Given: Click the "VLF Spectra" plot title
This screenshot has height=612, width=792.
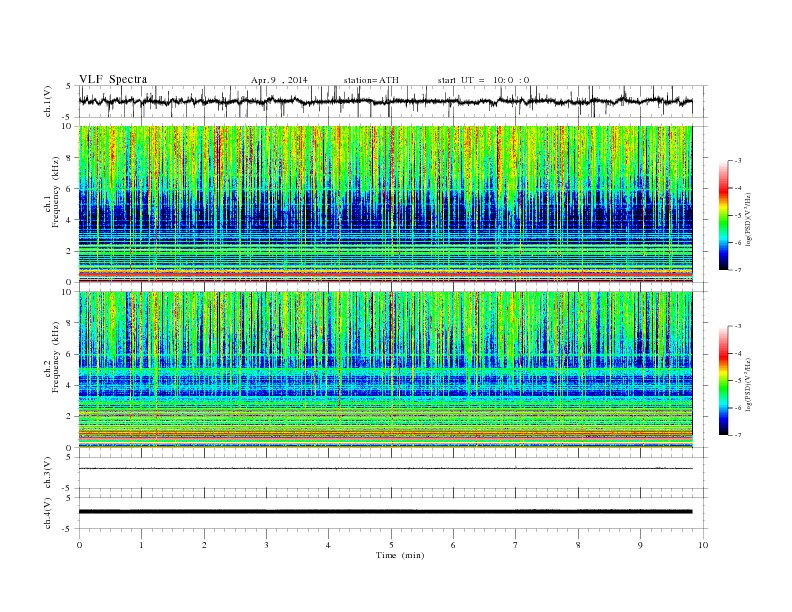Looking at the screenshot, I should click(113, 79).
